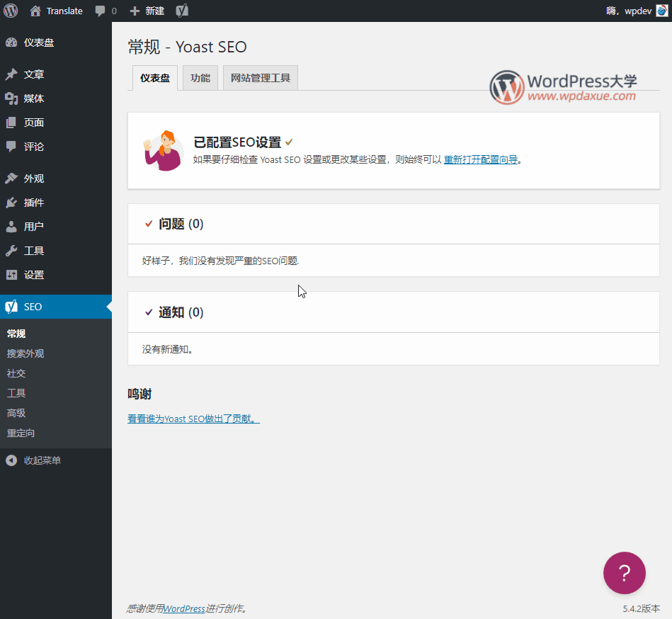Open the Yoast icon in the admin bar
This screenshot has height=619, width=672.
(182, 11)
